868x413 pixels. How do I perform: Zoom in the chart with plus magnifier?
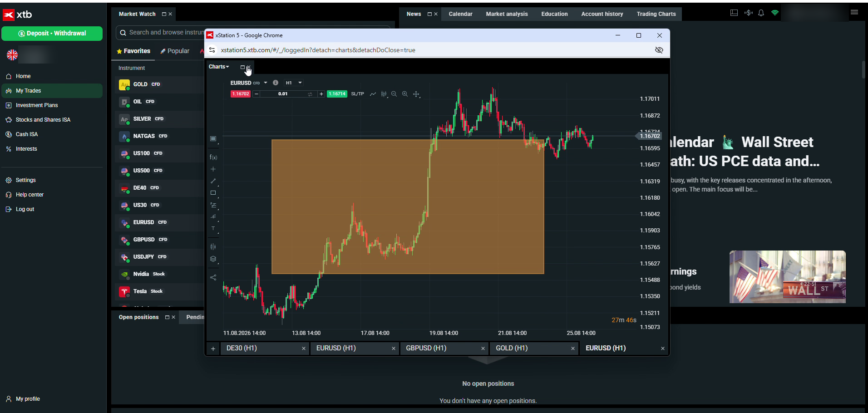[x=405, y=94]
